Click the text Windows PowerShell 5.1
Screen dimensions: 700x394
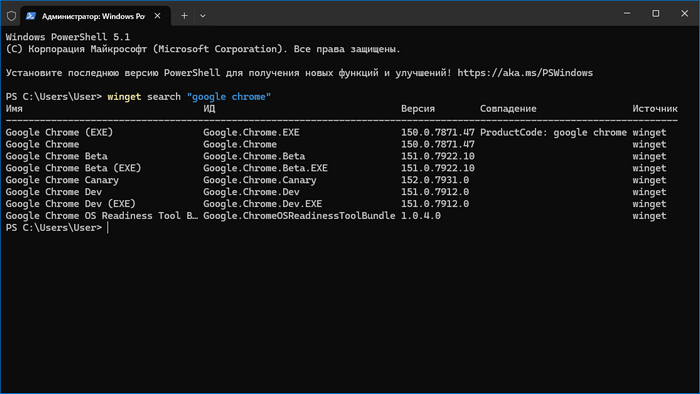tap(68, 37)
